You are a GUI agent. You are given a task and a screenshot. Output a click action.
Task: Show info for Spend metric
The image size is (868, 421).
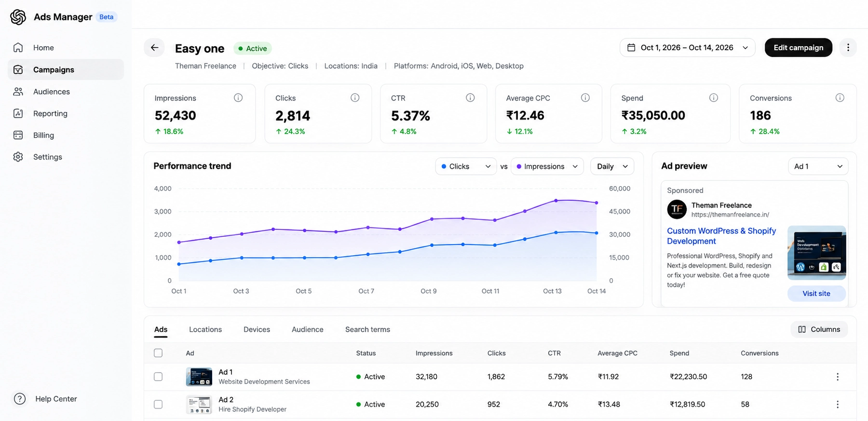coord(714,98)
